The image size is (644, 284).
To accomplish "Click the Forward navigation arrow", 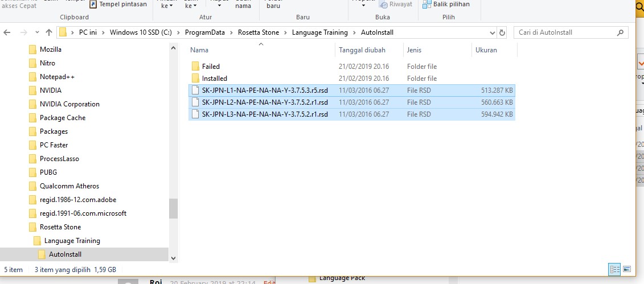I will (23, 33).
